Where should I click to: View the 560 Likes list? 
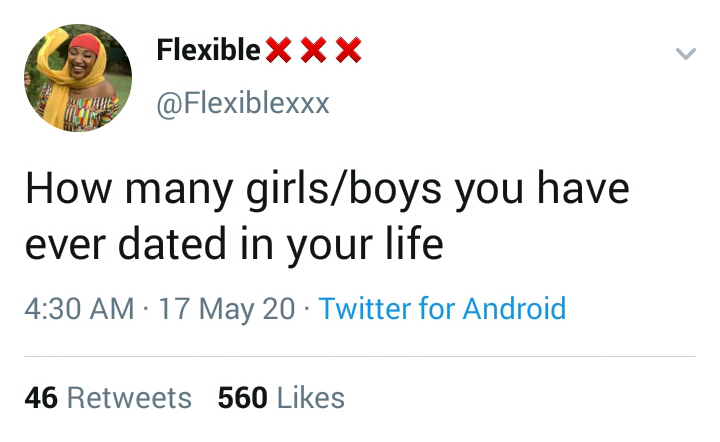coord(281,398)
